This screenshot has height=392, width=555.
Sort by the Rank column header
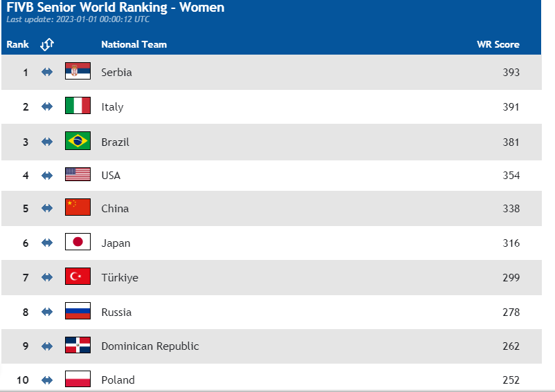pos(18,44)
